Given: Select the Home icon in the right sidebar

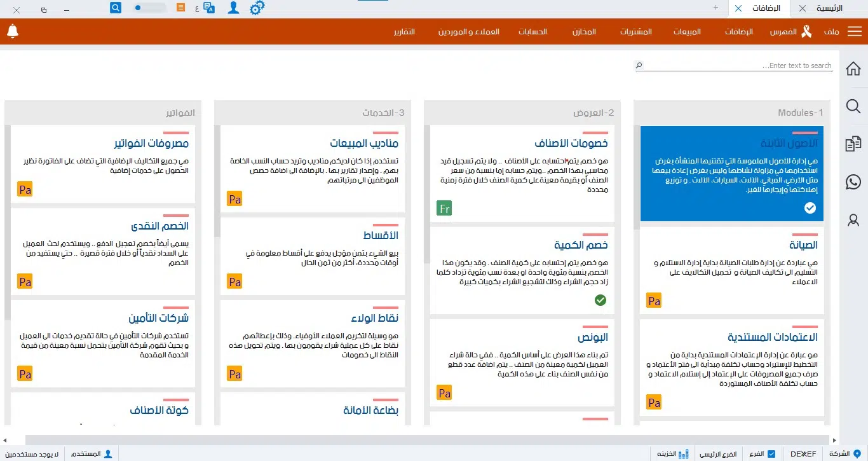Looking at the screenshot, I should click(x=853, y=68).
